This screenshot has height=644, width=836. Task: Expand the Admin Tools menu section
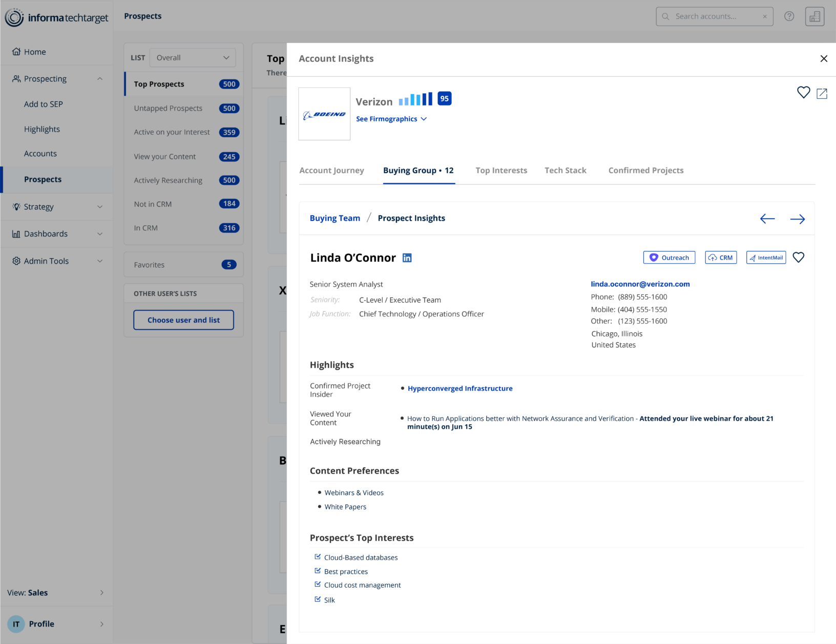(56, 261)
